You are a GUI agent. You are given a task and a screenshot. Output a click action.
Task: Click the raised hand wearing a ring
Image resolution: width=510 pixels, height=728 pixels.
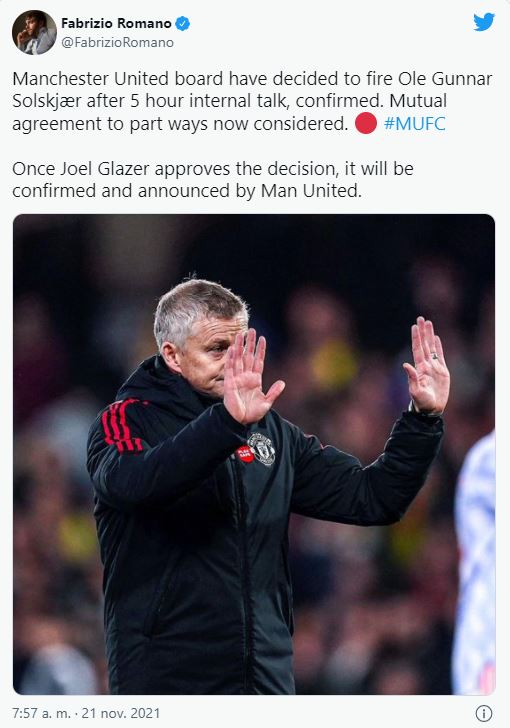coord(427,366)
